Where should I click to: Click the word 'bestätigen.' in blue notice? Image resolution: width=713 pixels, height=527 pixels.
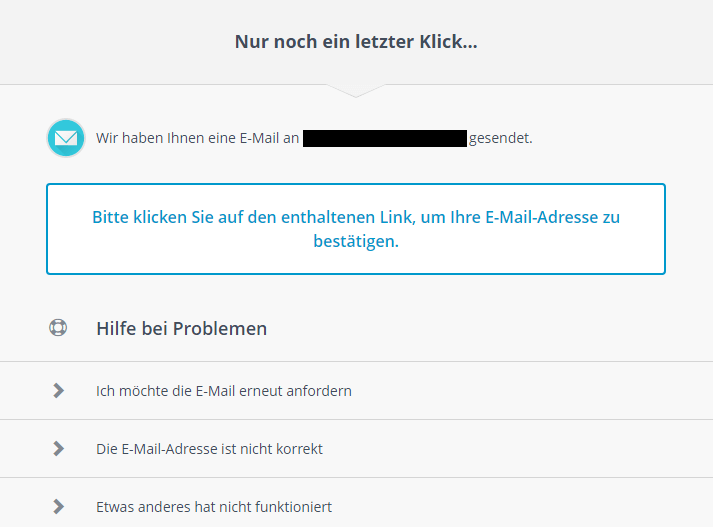coord(356,241)
